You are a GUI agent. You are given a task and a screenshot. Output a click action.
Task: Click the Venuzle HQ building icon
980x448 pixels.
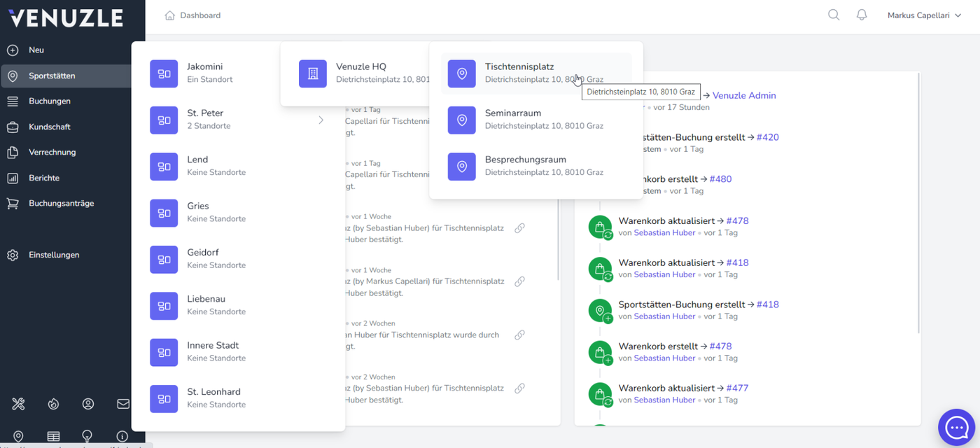313,73
